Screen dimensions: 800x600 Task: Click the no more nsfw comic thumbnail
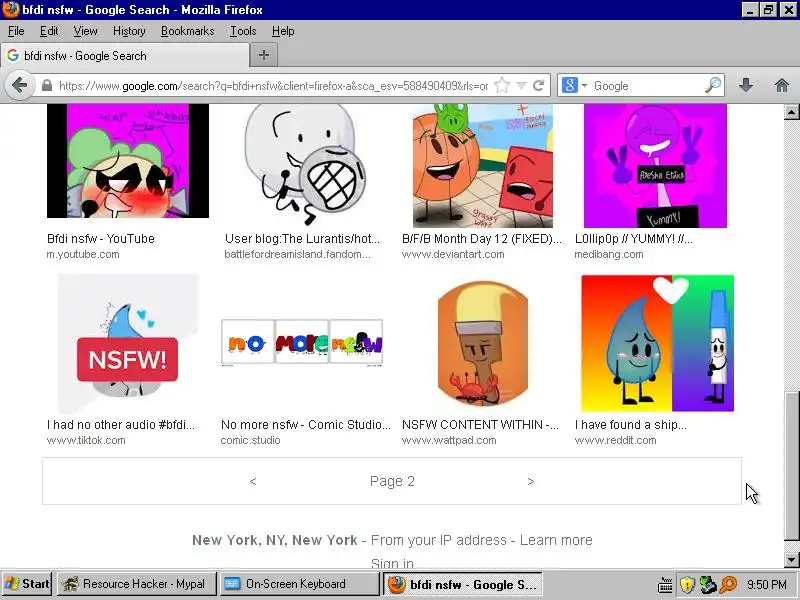(302, 342)
